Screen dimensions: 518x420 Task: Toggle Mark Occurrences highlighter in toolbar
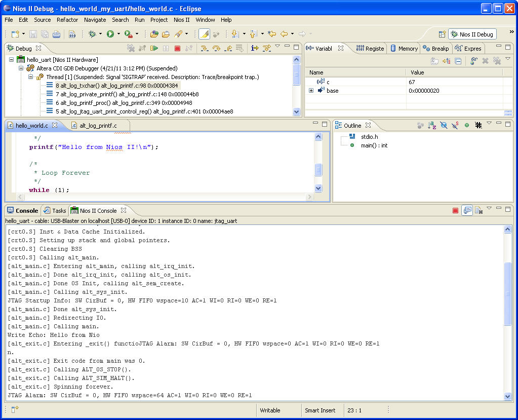pos(204,34)
